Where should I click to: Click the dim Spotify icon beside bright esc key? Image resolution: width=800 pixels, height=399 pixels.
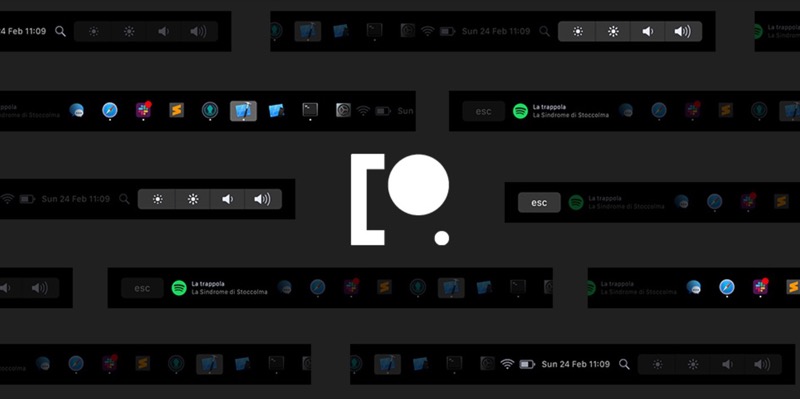tap(576, 203)
